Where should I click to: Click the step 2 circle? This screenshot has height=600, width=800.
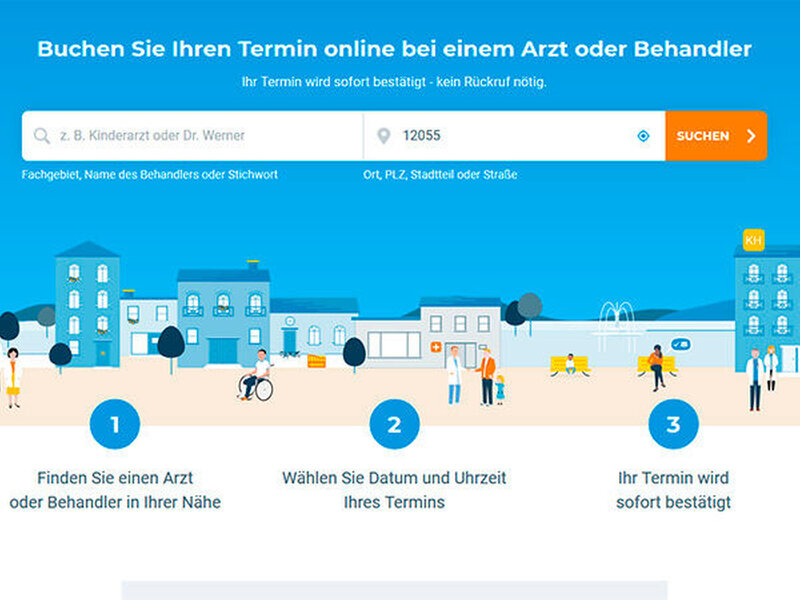tap(394, 424)
